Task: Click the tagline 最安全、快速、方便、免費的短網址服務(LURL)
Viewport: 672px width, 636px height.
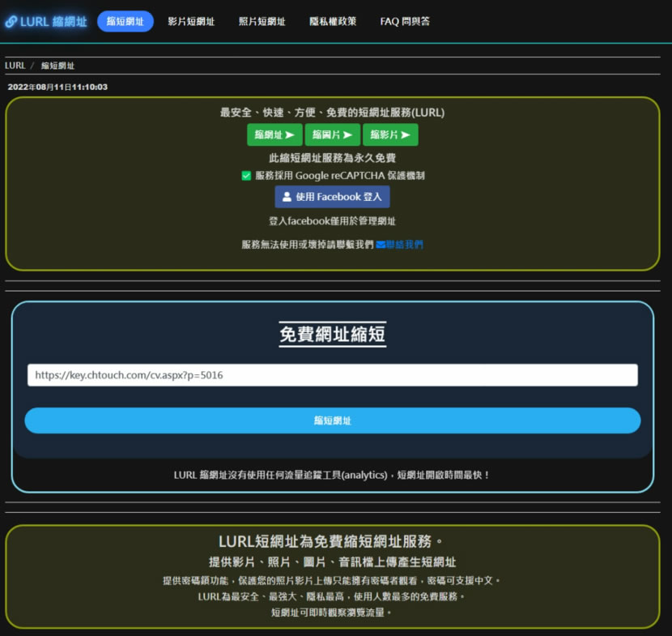Action: (x=332, y=113)
